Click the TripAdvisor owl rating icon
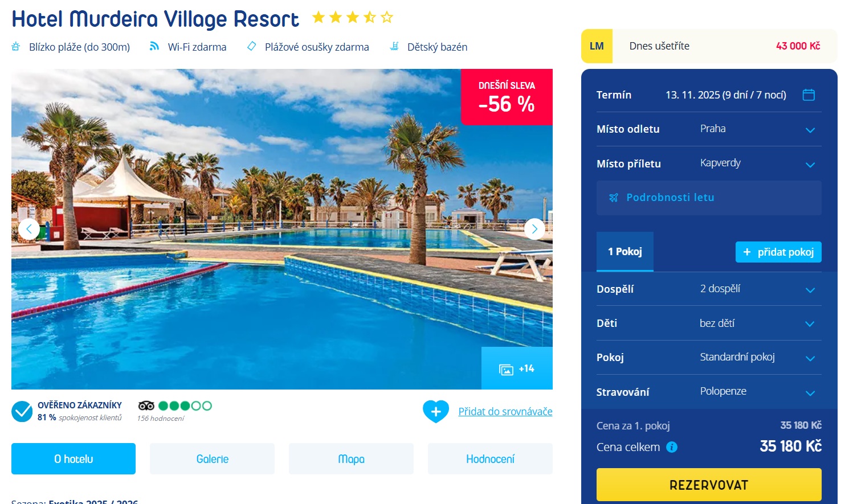 click(146, 405)
